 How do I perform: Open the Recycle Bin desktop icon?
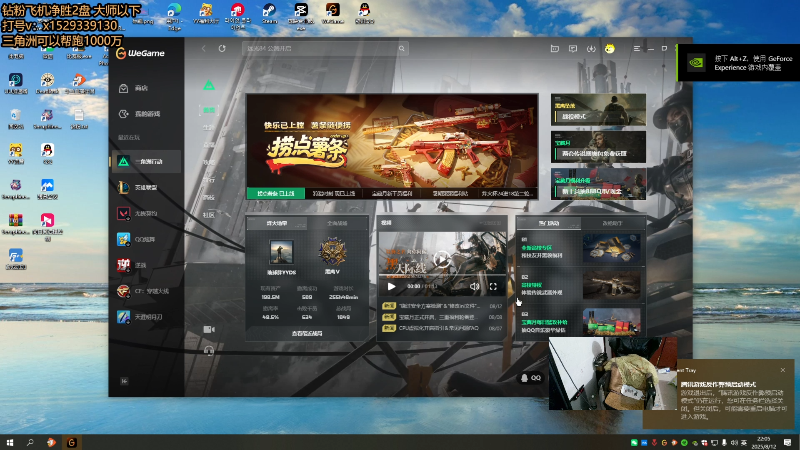16,119
